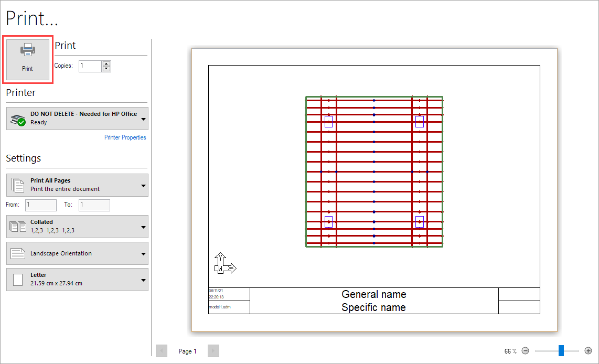Click the Landscape Orientation page icon
Viewport: 599px width, 364px height.
[18, 253]
